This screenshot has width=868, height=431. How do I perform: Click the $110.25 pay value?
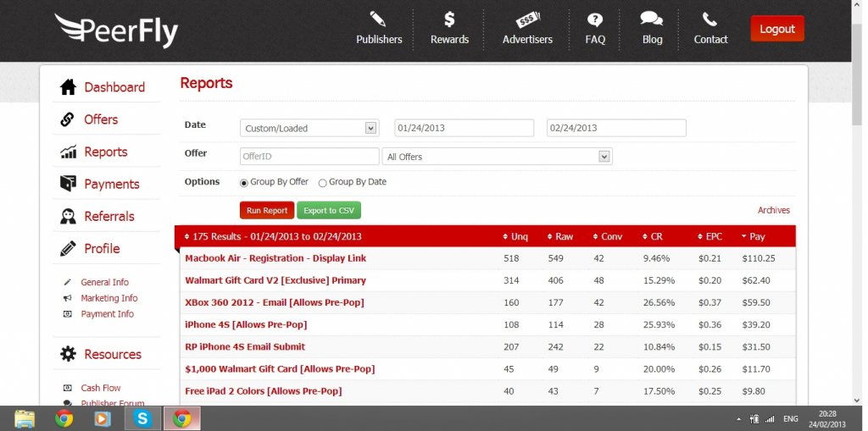pyautogui.click(x=759, y=258)
